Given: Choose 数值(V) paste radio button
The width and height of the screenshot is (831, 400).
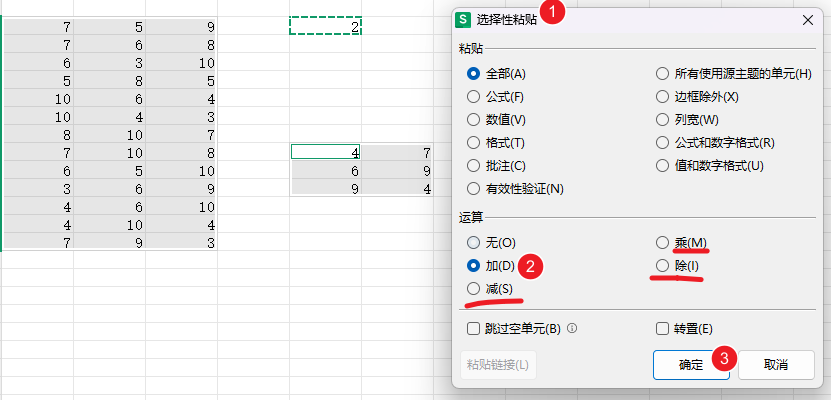Looking at the screenshot, I should tap(473, 119).
